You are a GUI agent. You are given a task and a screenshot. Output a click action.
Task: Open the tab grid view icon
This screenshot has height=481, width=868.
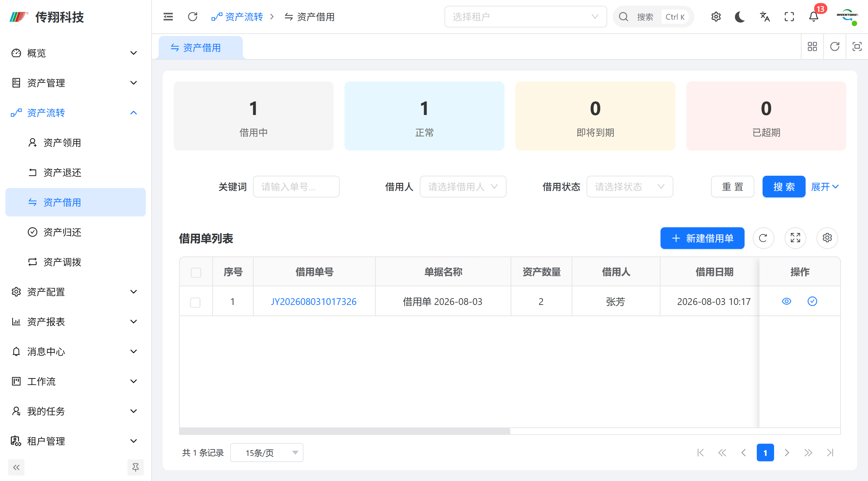[x=812, y=46]
